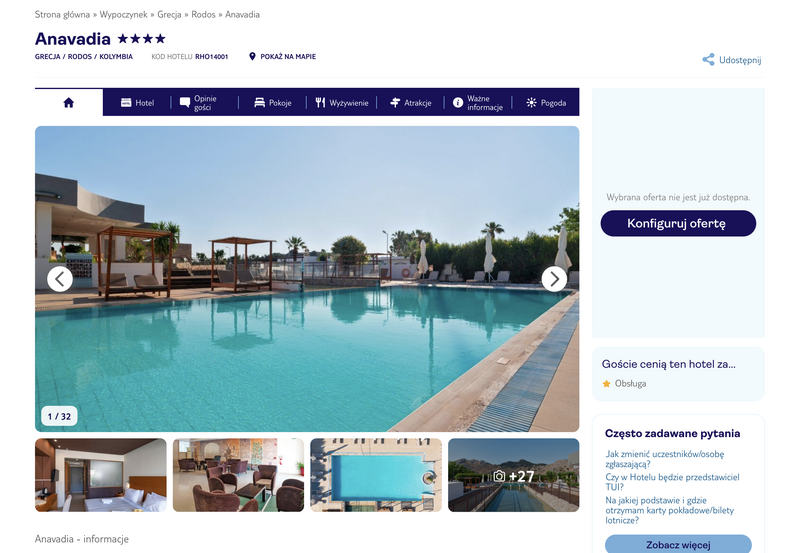Open the hotel room bedroom thumbnail

pos(101,475)
